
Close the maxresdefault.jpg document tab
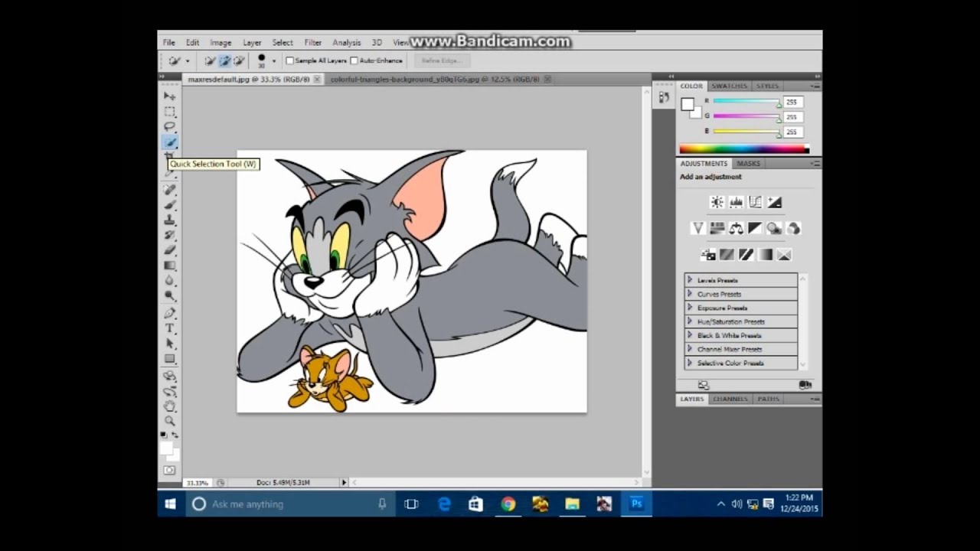click(317, 79)
